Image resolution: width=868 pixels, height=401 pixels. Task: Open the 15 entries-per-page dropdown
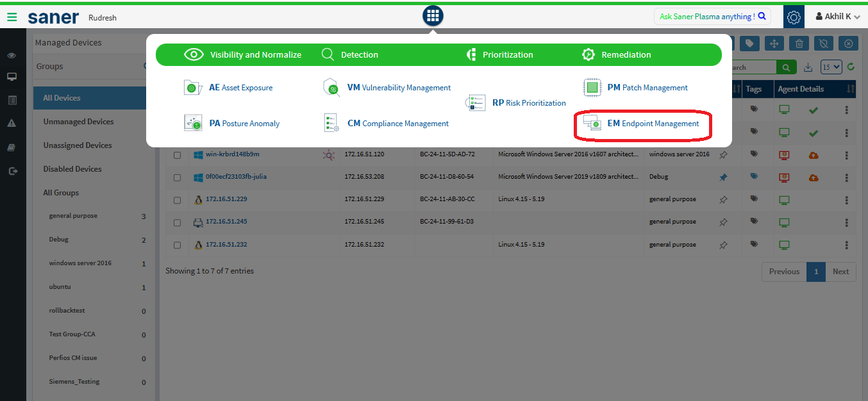831,67
